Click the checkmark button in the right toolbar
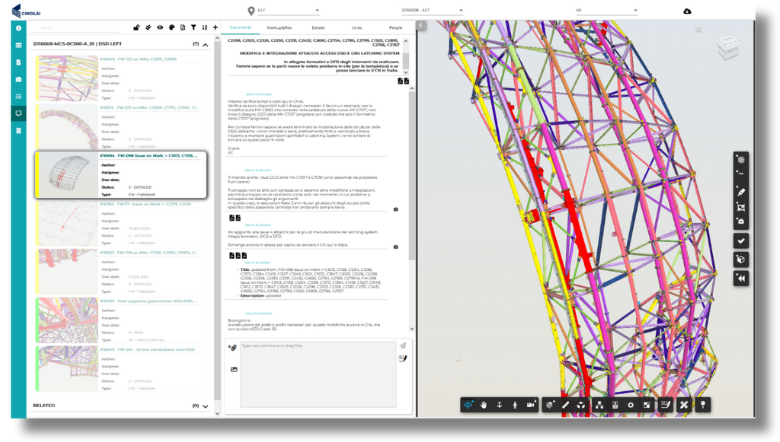The image size is (780, 442). click(741, 241)
